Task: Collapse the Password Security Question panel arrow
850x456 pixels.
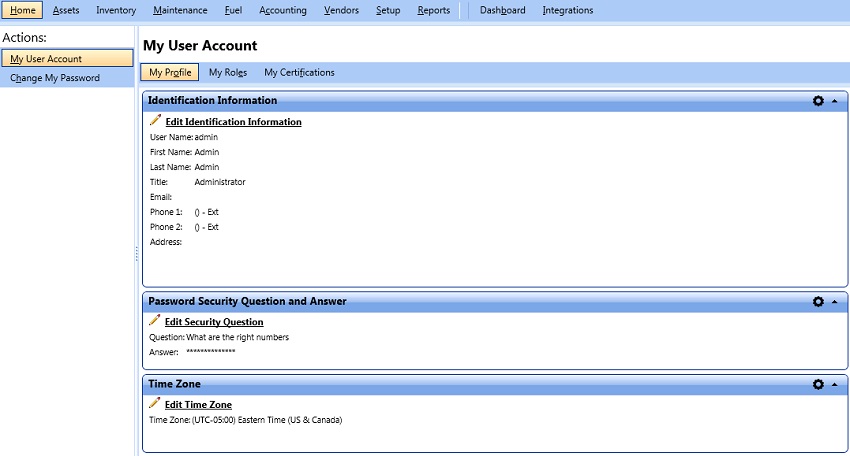Action: click(x=835, y=302)
